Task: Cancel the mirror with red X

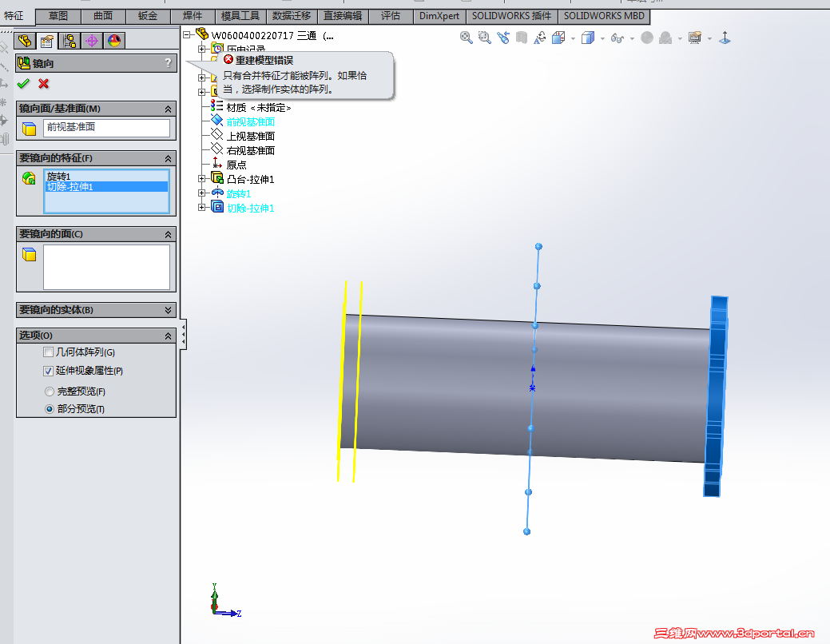Action: click(x=43, y=84)
